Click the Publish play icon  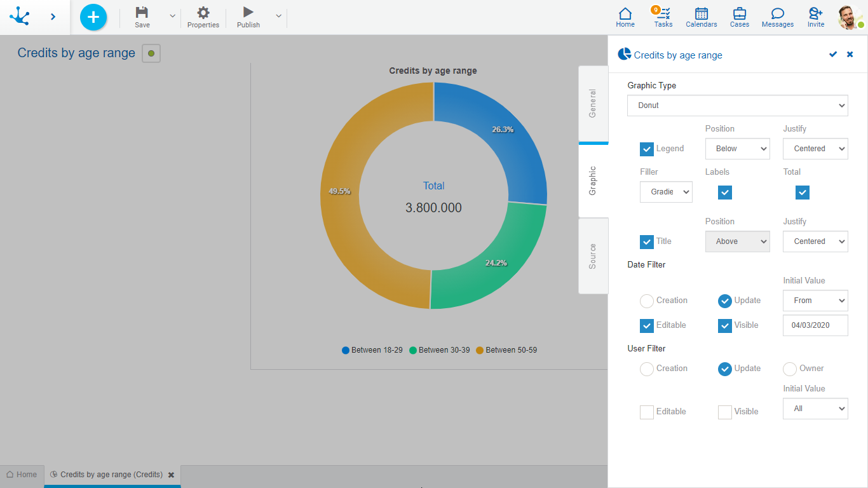(248, 12)
